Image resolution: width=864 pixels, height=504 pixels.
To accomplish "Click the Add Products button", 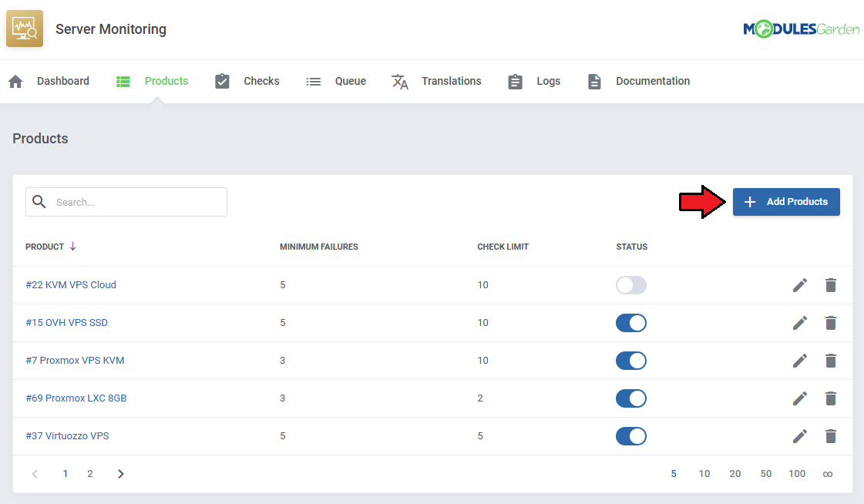I will coord(786,202).
